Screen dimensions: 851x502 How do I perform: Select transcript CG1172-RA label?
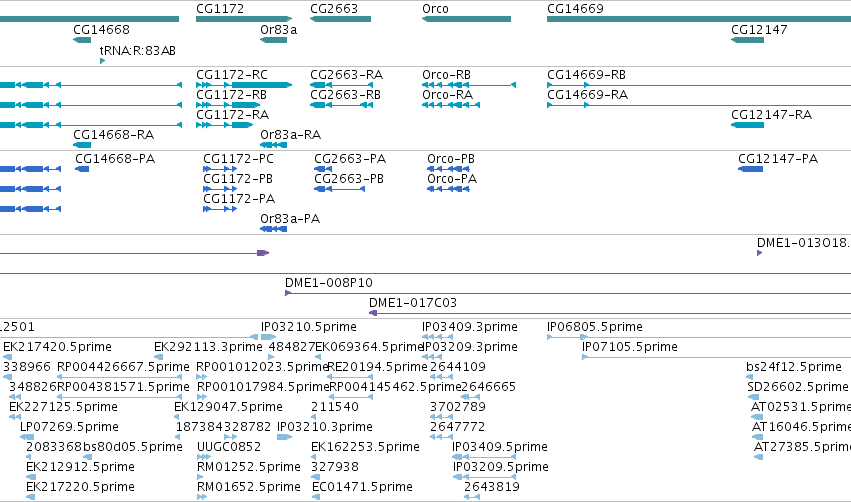point(232,115)
